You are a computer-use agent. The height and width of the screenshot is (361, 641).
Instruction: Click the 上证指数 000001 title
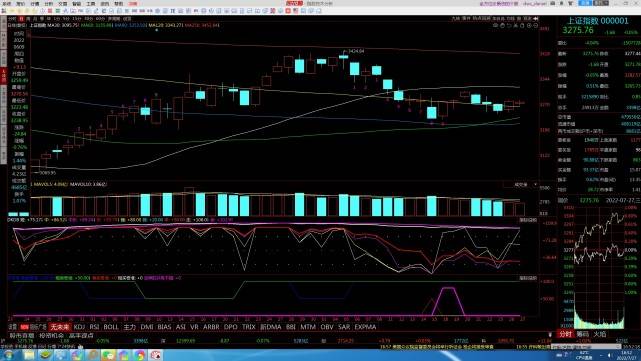597,21
